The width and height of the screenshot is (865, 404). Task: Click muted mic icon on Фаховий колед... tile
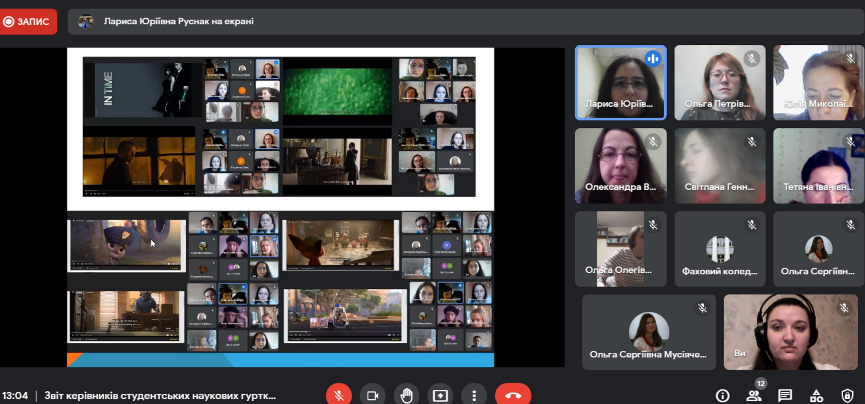coord(751,225)
